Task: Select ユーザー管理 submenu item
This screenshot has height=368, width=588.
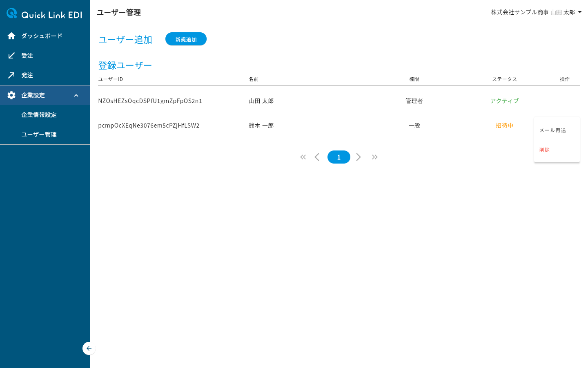Action: pyautogui.click(x=45, y=135)
